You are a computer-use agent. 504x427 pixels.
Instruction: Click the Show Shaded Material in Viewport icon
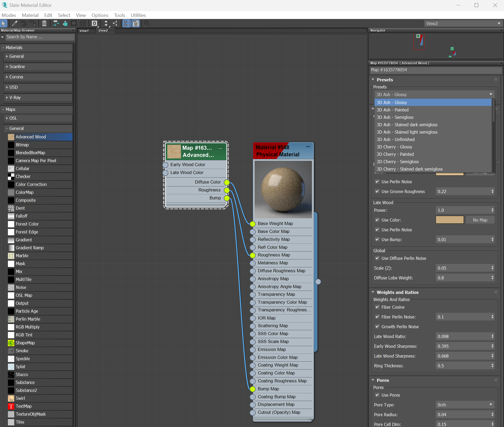(74, 23)
